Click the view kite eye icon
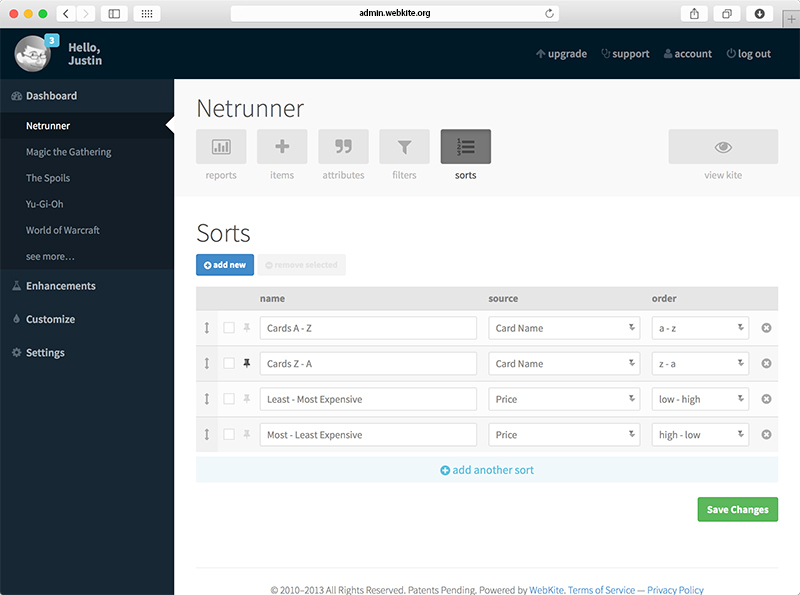Viewport: 800px width, 595px height. point(722,147)
